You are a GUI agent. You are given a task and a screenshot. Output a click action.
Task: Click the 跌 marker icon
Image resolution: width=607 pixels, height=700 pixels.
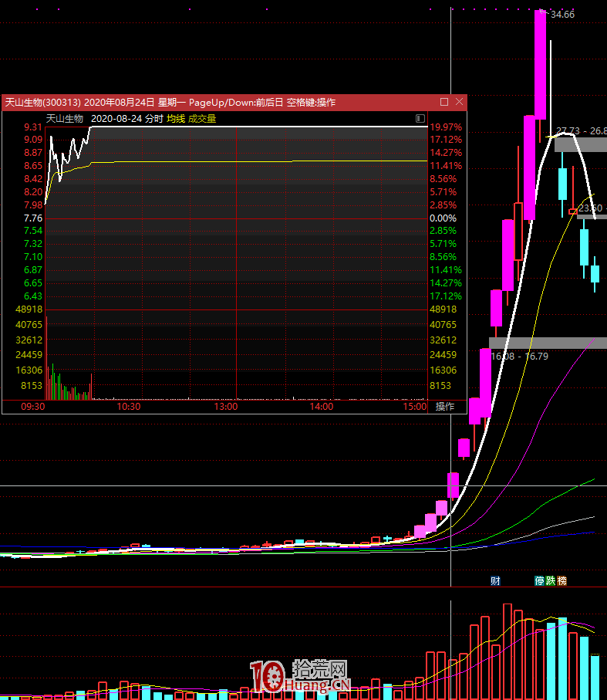(x=551, y=580)
